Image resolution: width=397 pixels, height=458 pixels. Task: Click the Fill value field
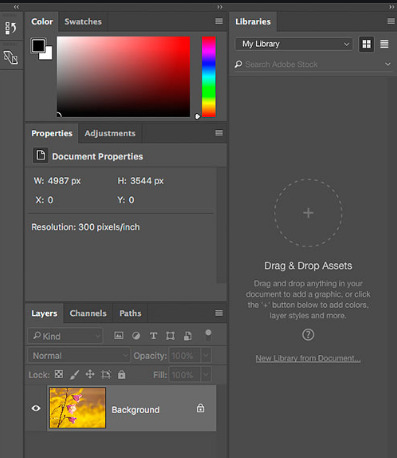pos(185,375)
